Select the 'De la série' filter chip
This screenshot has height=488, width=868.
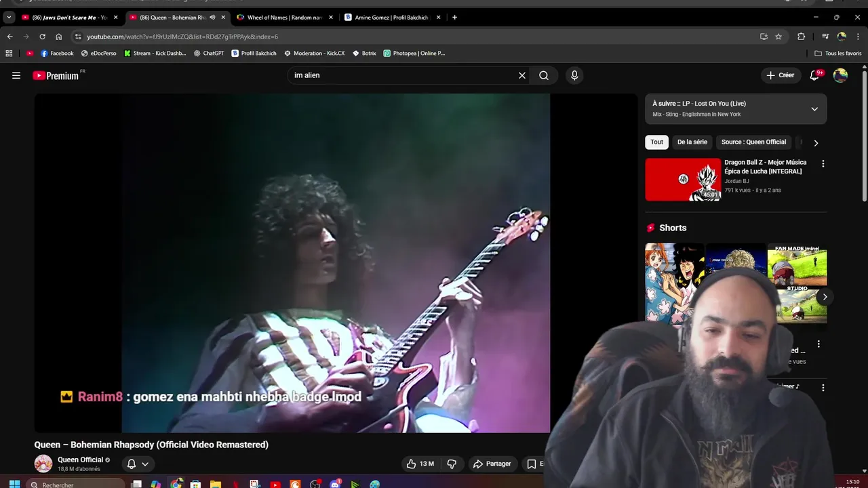click(692, 142)
